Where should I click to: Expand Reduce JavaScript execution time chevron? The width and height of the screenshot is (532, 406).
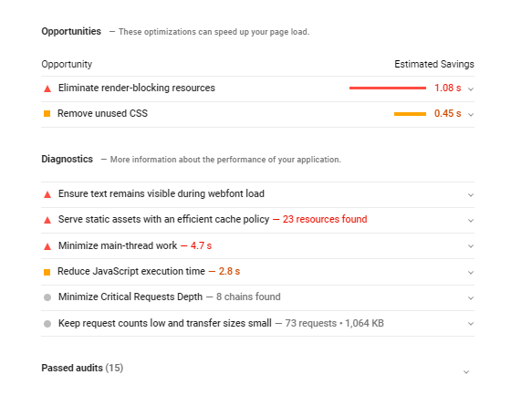[x=471, y=272]
